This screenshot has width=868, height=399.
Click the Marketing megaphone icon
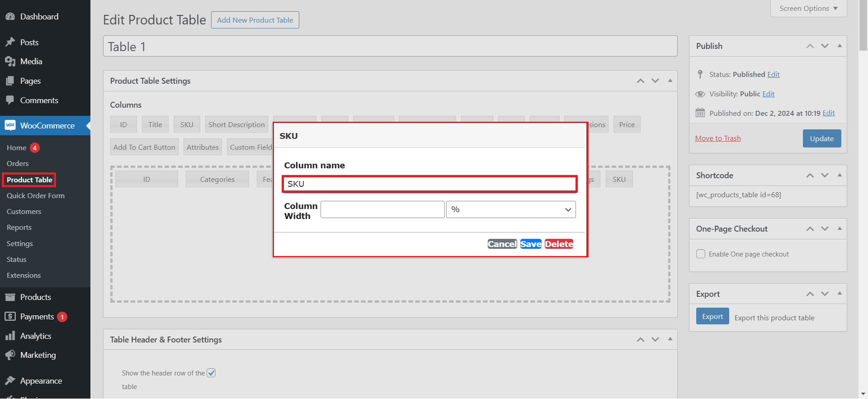tap(10, 355)
